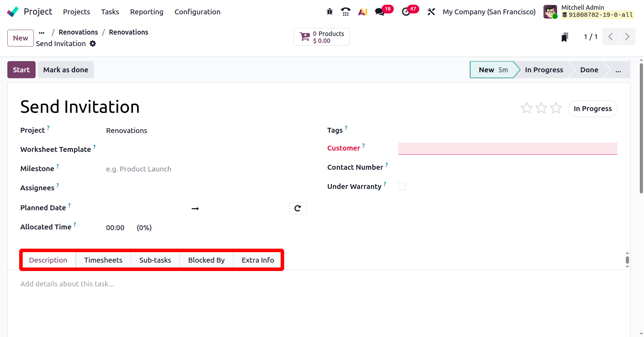The height and width of the screenshot is (337, 644).
Task: Expand the stage statusbar ellipsis
Action: [618, 70]
